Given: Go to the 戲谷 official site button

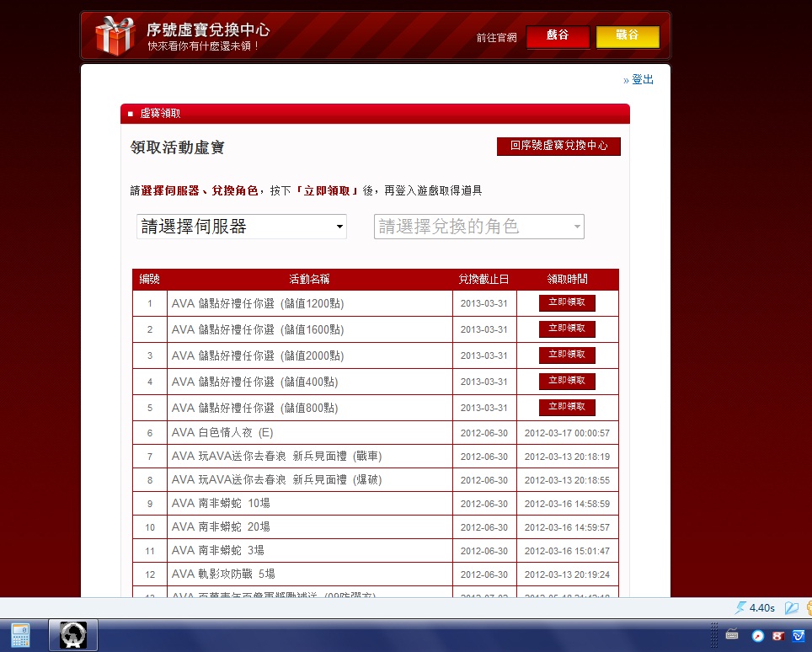Looking at the screenshot, I should (558, 37).
